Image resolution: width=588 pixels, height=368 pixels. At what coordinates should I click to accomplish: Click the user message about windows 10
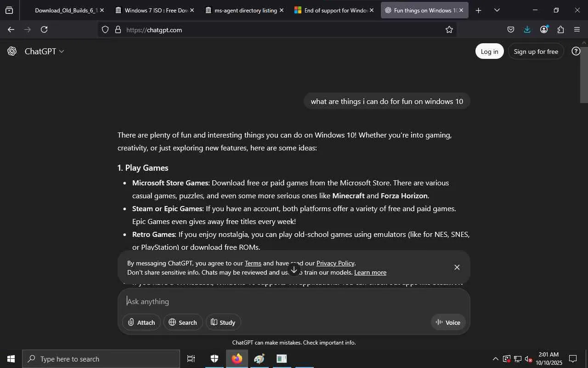387,101
